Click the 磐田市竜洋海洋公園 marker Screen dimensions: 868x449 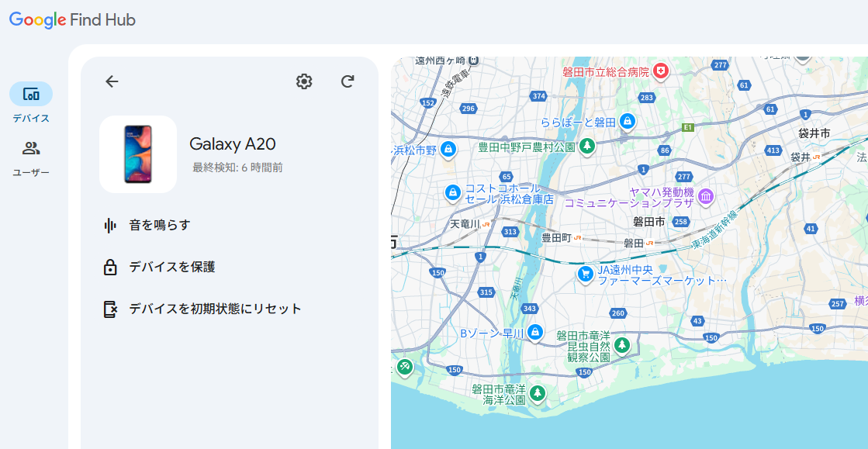[538, 394]
